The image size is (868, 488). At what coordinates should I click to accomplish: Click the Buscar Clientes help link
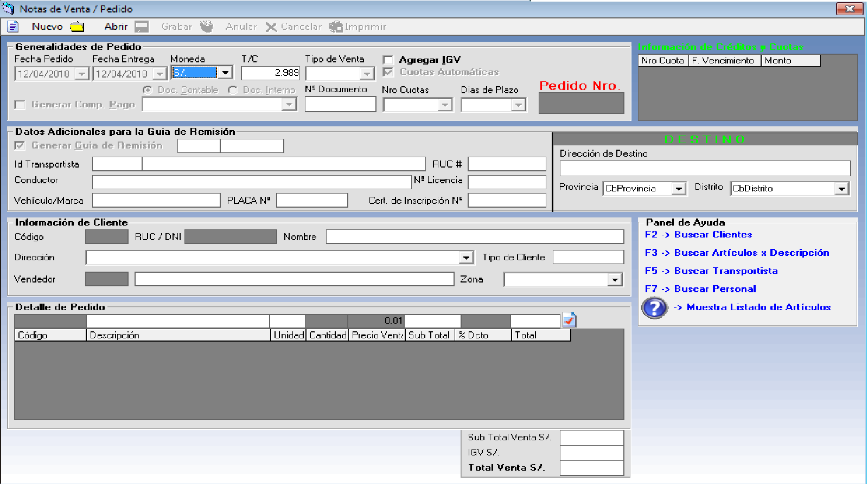[x=712, y=235]
